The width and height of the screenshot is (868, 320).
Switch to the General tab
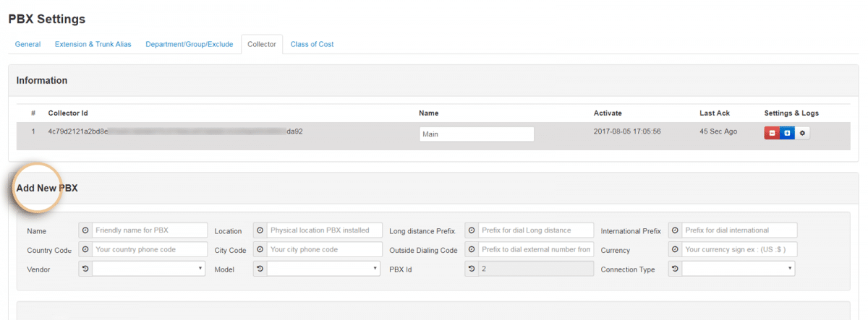click(x=27, y=44)
